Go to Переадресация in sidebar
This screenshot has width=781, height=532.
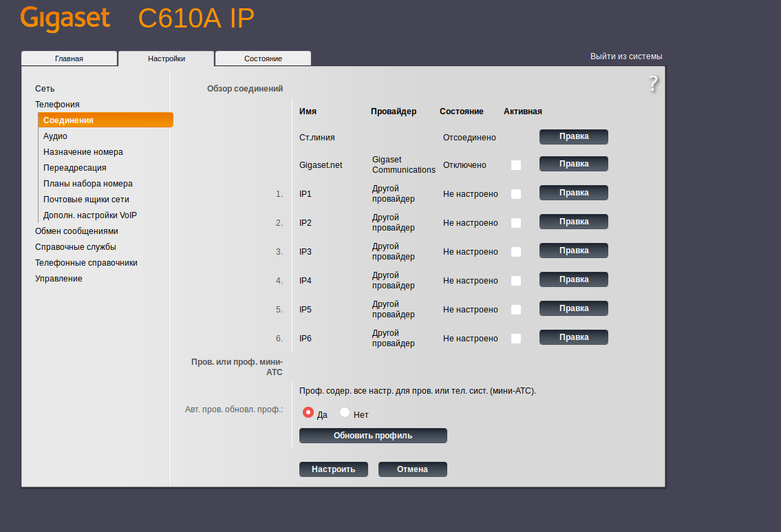pyautogui.click(x=74, y=168)
